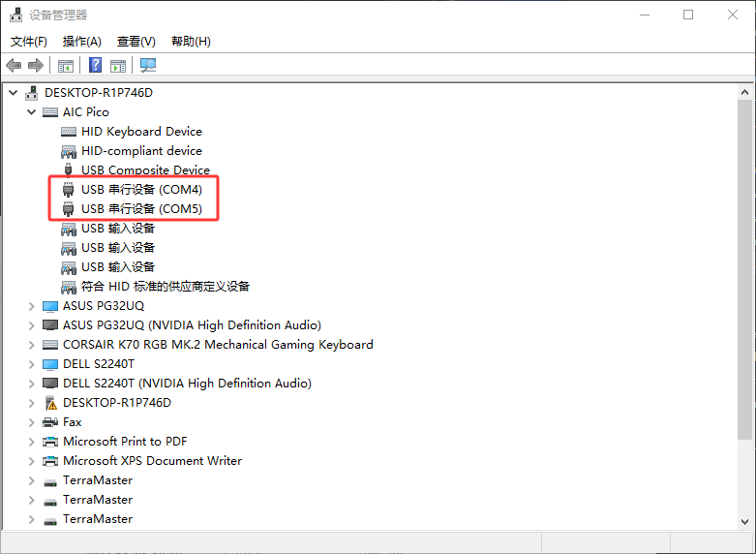
Task: Click the DELL S2240T NVIDIA audio icon
Action: (50, 384)
